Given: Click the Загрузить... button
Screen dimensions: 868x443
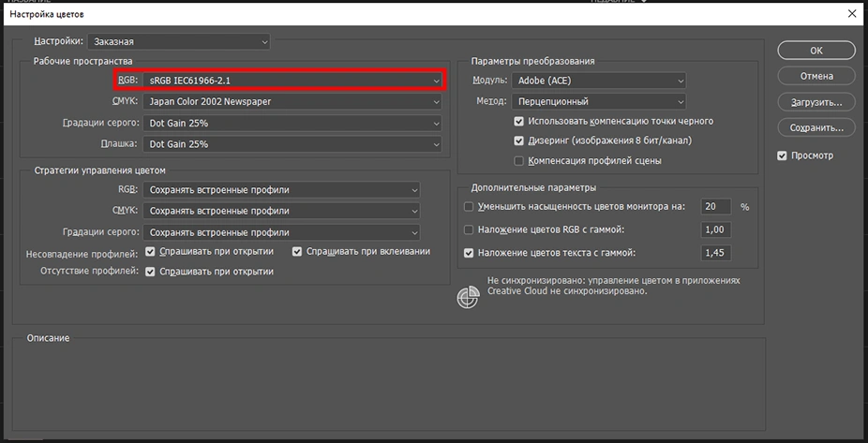Looking at the screenshot, I should point(816,101).
